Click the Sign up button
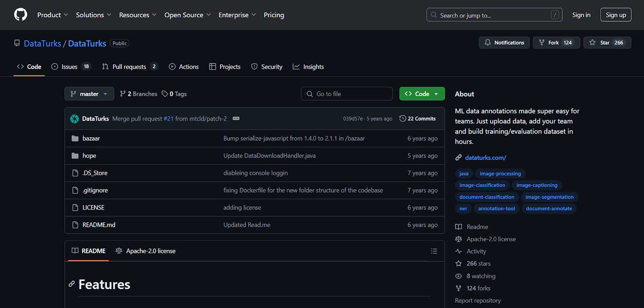 click(616, 15)
